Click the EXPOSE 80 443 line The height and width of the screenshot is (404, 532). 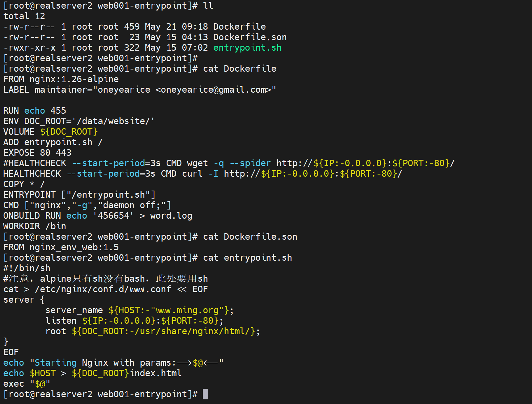pyautogui.click(x=37, y=153)
